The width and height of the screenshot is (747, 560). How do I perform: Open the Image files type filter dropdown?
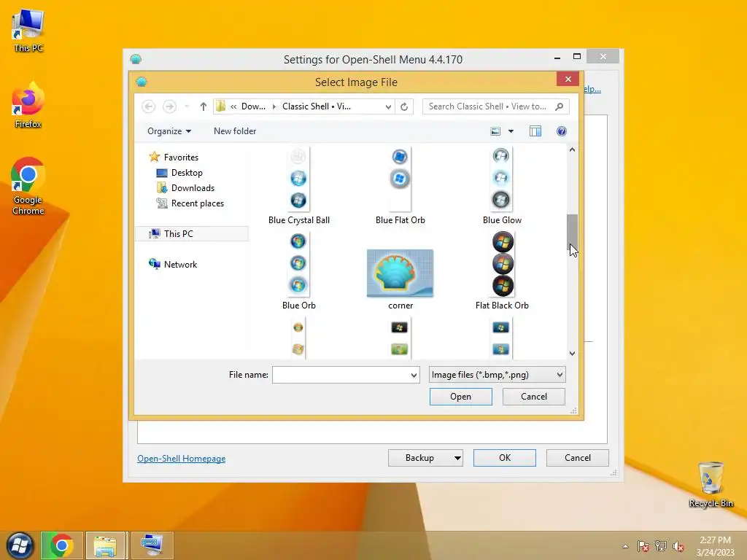(497, 375)
